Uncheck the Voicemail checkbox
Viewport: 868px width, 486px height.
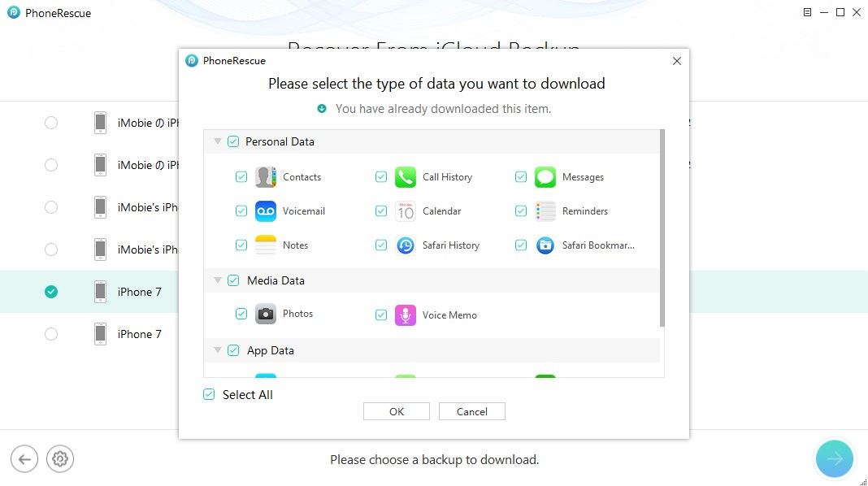(241, 211)
